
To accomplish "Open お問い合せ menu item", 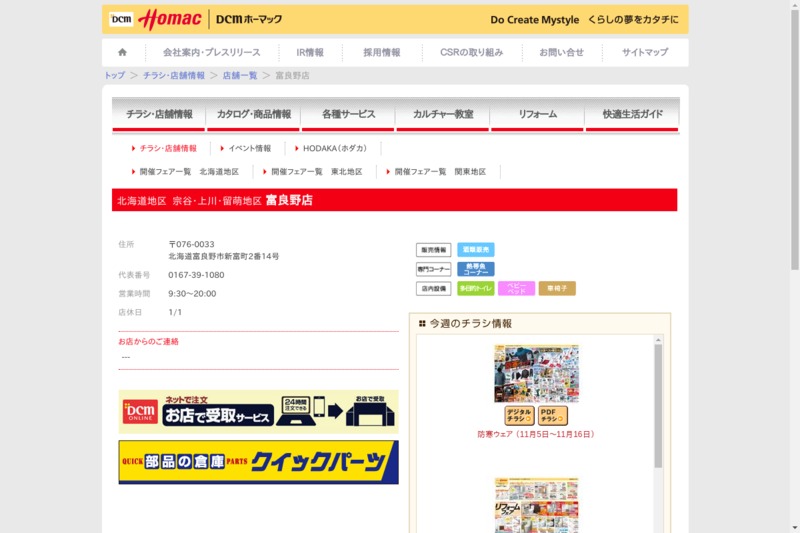I will 562,52.
